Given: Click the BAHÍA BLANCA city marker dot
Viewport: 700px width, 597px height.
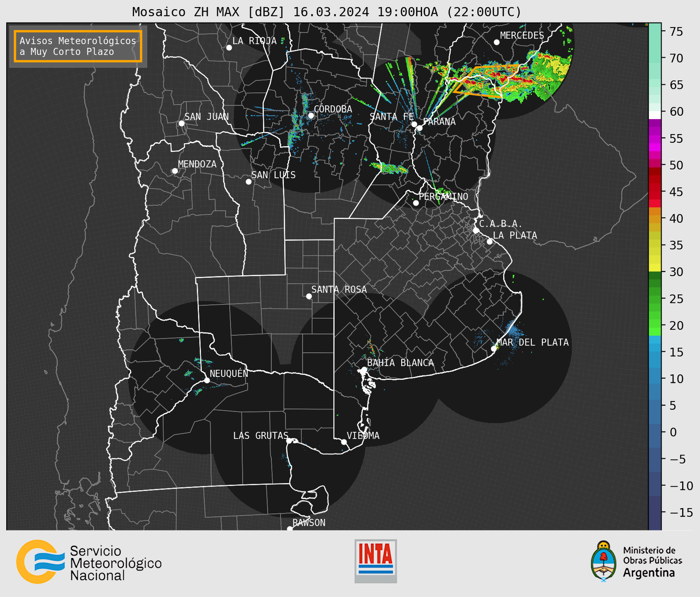Looking at the screenshot, I should 364,369.
